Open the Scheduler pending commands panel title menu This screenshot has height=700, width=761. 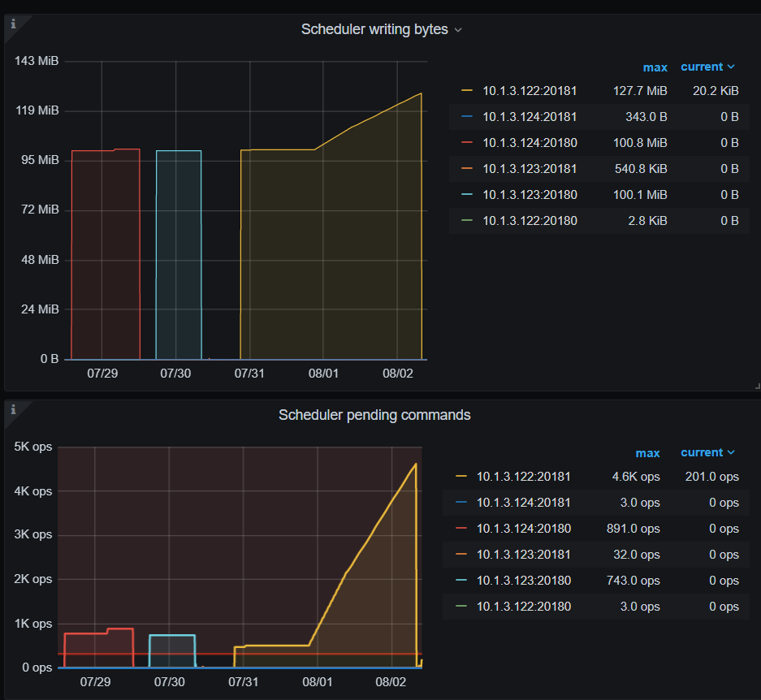click(x=374, y=415)
